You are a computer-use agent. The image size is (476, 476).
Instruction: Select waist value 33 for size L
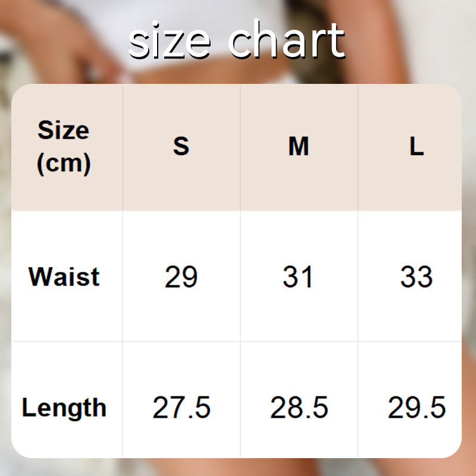tap(416, 277)
